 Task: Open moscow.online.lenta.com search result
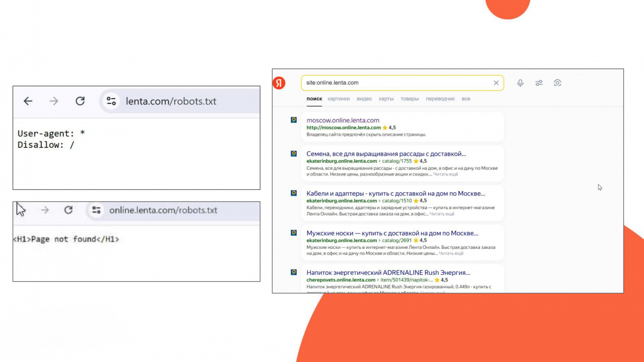(343, 120)
